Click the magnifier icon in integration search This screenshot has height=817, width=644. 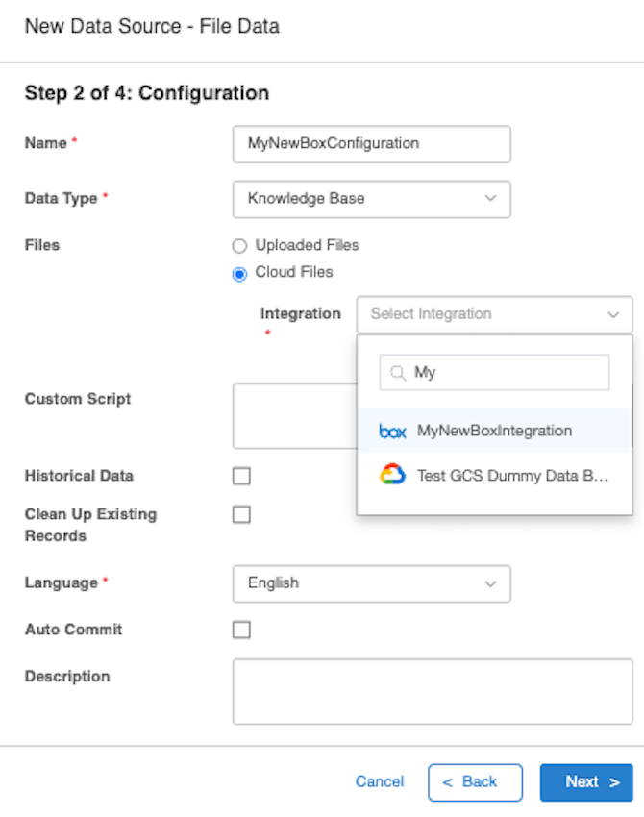pyautogui.click(x=398, y=373)
